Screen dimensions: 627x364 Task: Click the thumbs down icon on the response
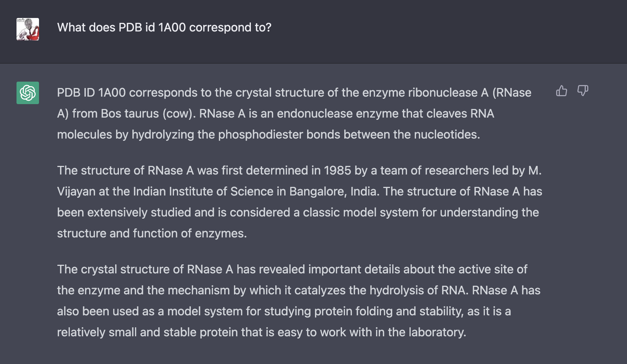point(583,91)
